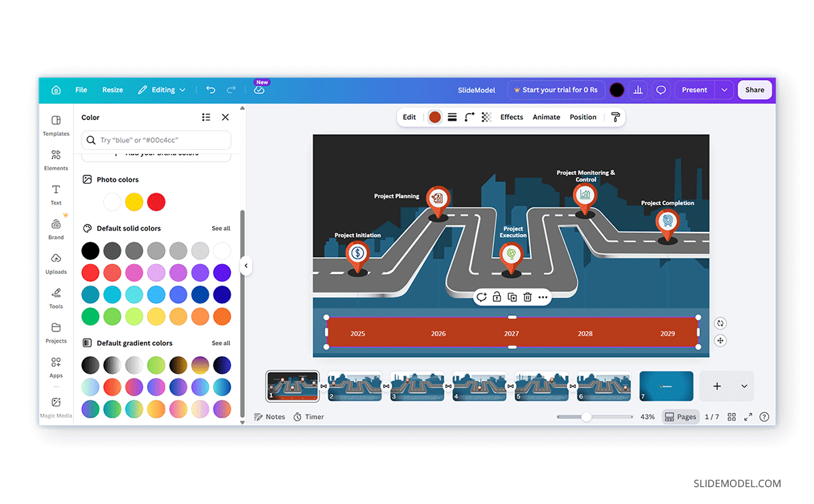
Task: Open the border style lines icon
Action: point(452,117)
